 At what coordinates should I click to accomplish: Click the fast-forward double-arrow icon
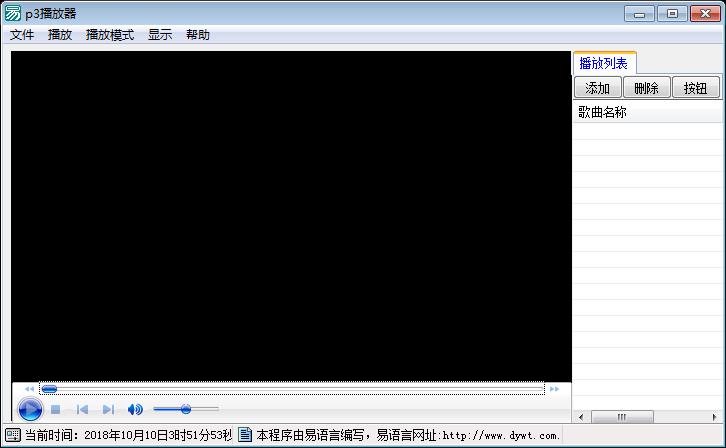tap(554, 389)
